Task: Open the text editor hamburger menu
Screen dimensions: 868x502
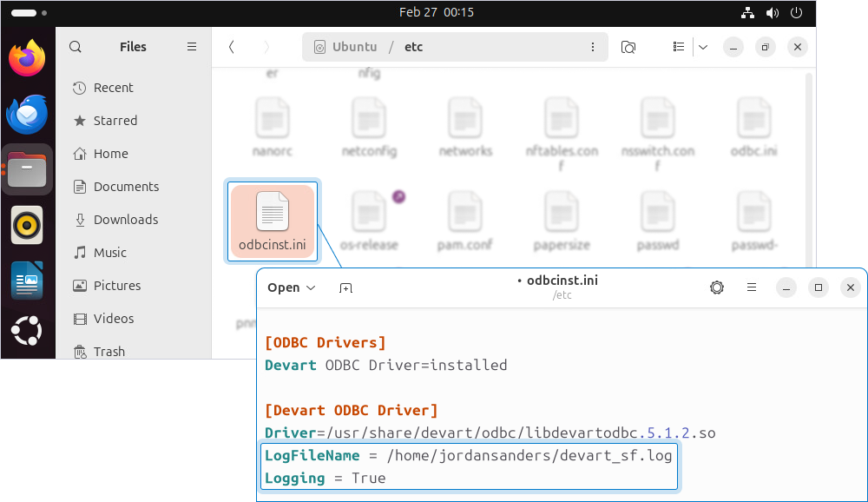Action: [751, 287]
